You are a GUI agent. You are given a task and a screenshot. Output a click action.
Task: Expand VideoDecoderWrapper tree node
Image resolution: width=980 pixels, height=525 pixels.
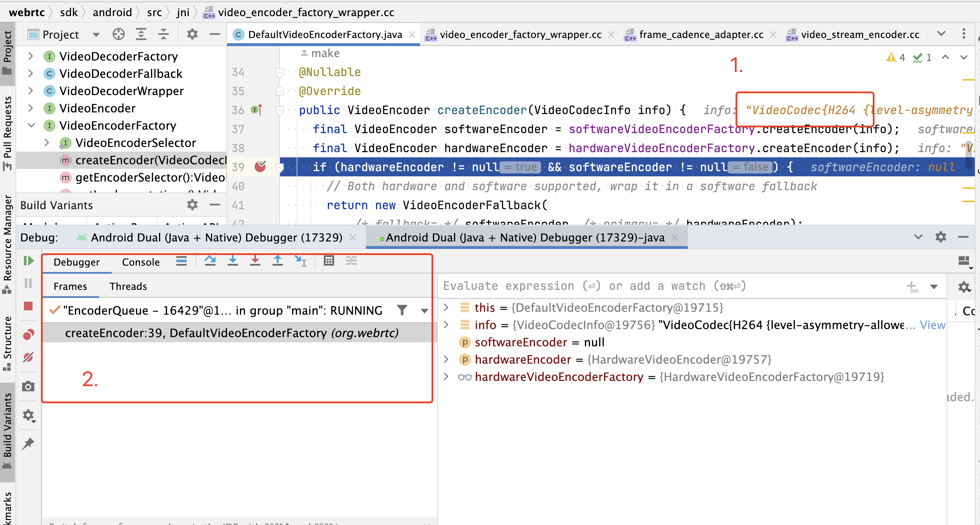click(x=31, y=91)
